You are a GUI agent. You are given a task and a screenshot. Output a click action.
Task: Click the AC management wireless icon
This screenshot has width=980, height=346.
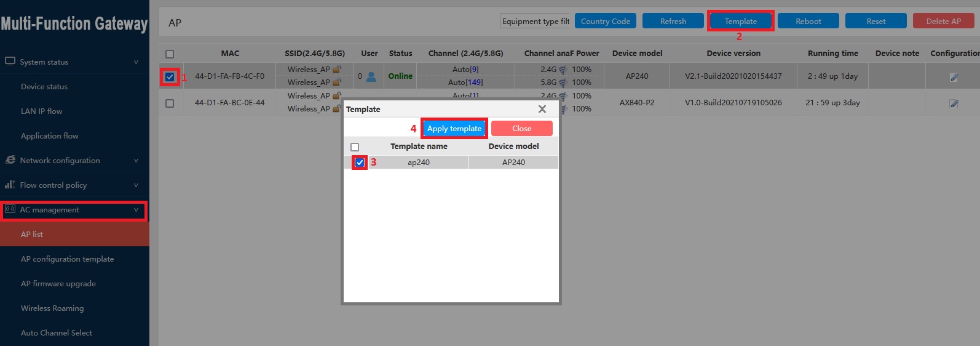point(10,209)
